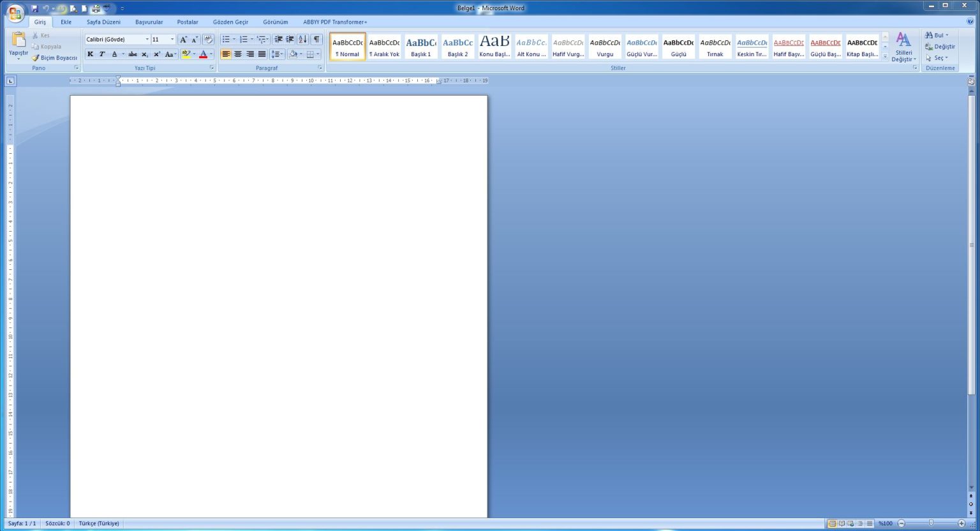Click the Save icon in quick access toolbar
Viewport: 980px width, 531px height.
coord(34,8)
